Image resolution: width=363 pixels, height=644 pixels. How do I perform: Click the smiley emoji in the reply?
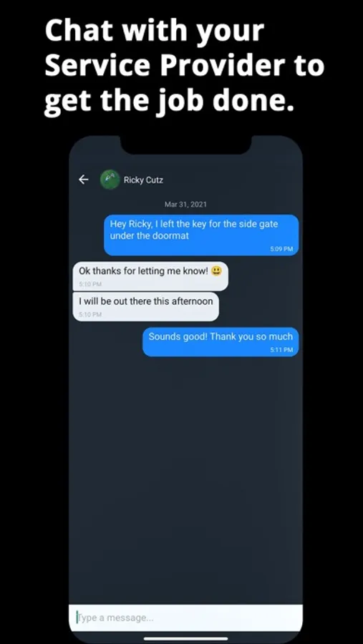pos(217,271)
